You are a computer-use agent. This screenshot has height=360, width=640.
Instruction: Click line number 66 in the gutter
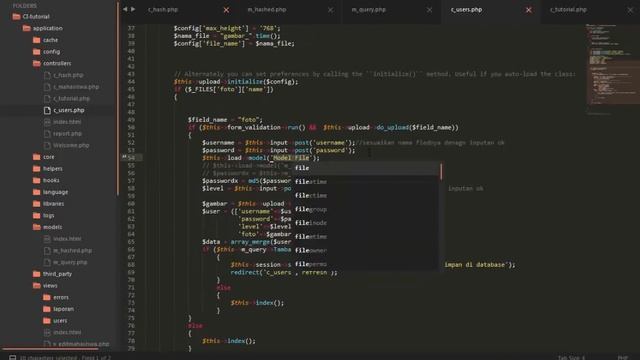tap(131, 249)
